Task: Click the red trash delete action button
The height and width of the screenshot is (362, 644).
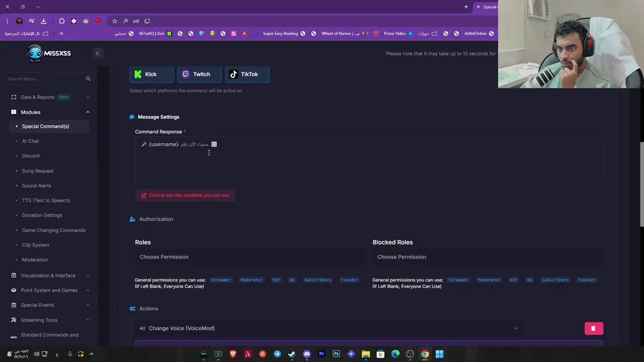Action: [594, 328]
